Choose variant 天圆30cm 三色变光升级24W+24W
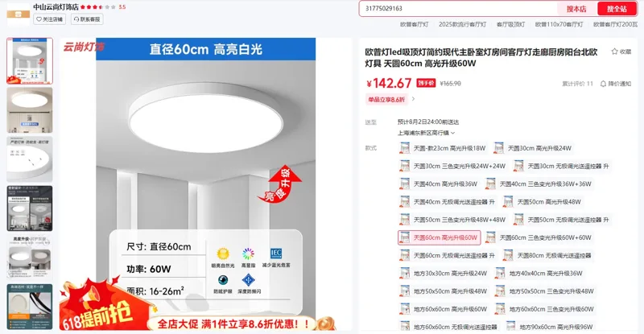 453,167
